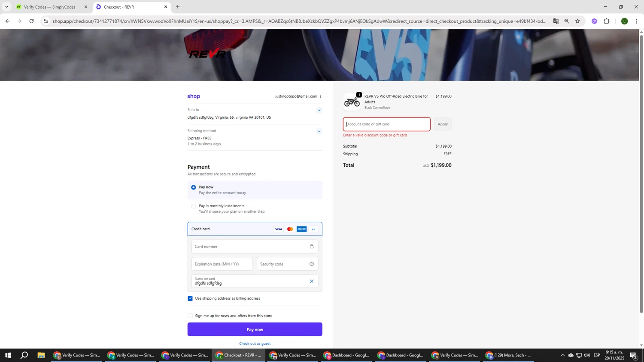Open the purple extension icon
The height and width of the screenshot is (362, 644).
[x=594, y=21]
